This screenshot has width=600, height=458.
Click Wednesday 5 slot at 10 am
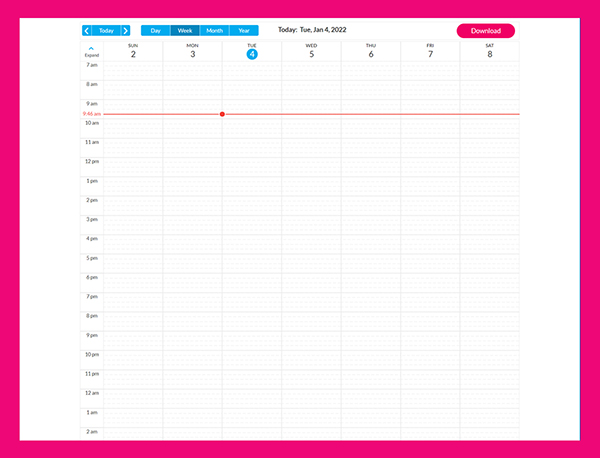[x=311, y=128]
